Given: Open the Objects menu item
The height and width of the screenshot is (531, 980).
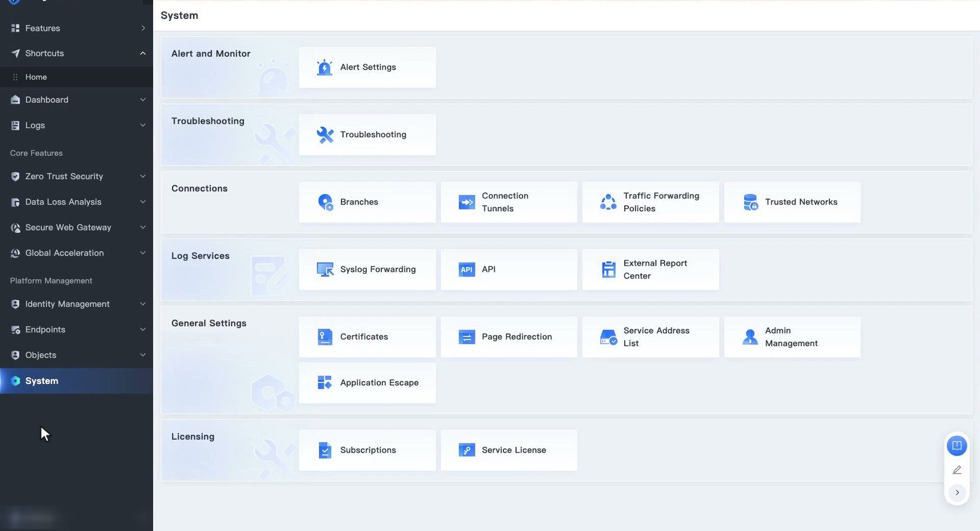Looking at the screenshot, I should click(x=77, y=355).
